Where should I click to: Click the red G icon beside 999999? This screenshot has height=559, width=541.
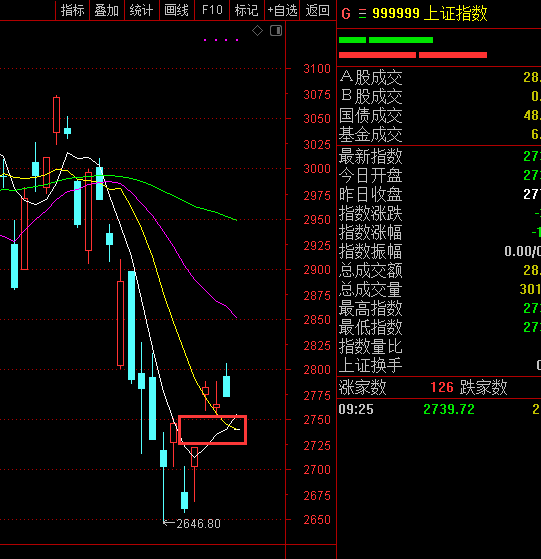pyautogui.click(x=346, y=14)
